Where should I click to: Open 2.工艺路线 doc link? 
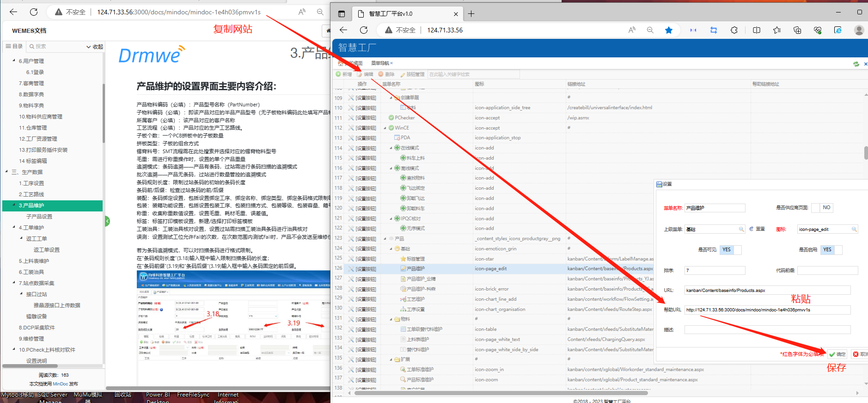(31, 194)
